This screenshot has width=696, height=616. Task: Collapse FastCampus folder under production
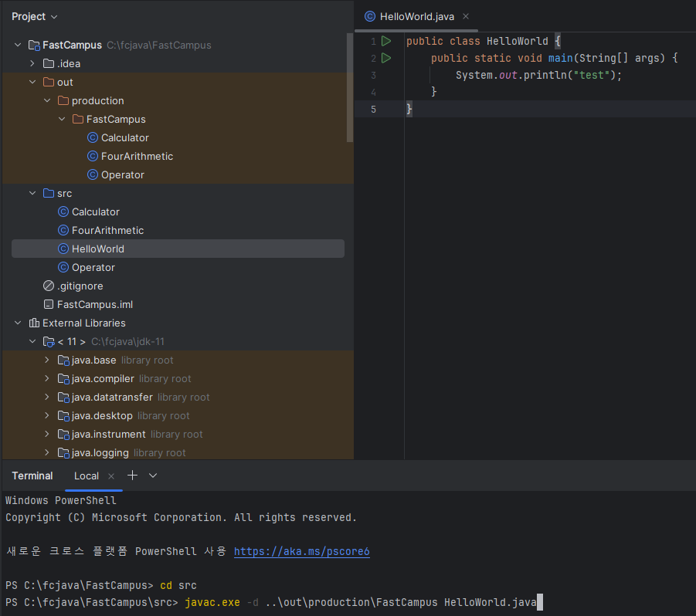point(62,119)
